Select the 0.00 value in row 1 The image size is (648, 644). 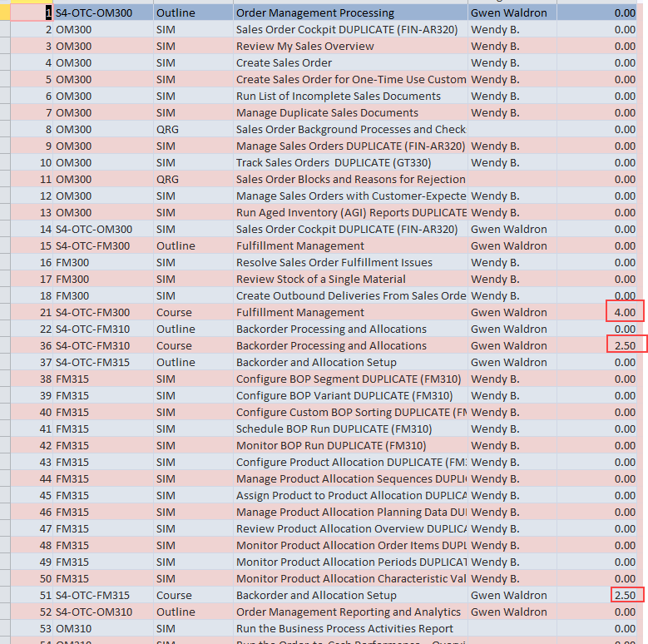pyautogui.click(x=597, y=12)
